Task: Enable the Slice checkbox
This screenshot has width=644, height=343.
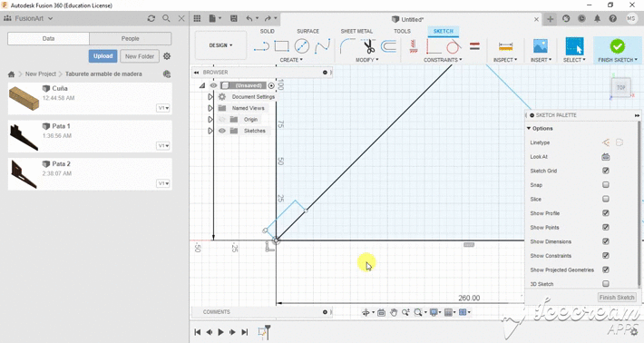Action: [x=605, y=199]
